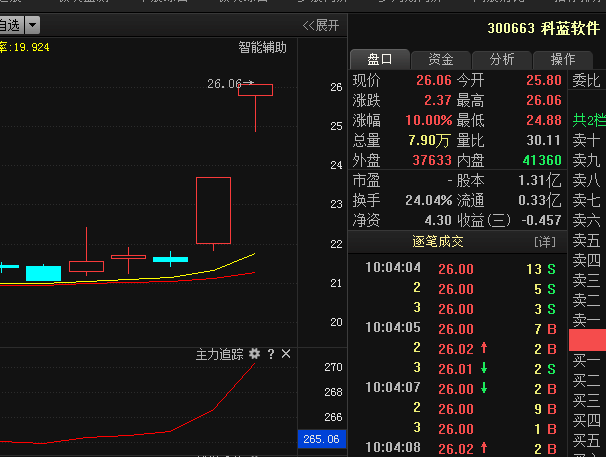Select the large cyan filled candlestick
Image resolution: width=606 pixels, height=457 pixels.
click(43, 273)
